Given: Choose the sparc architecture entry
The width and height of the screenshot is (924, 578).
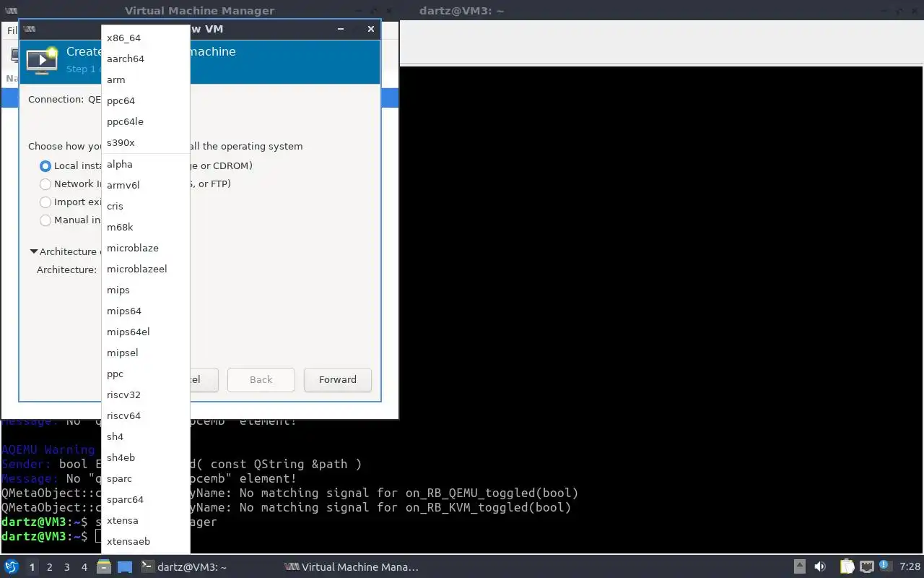Looking at the screenshot, I should (146, 478).
